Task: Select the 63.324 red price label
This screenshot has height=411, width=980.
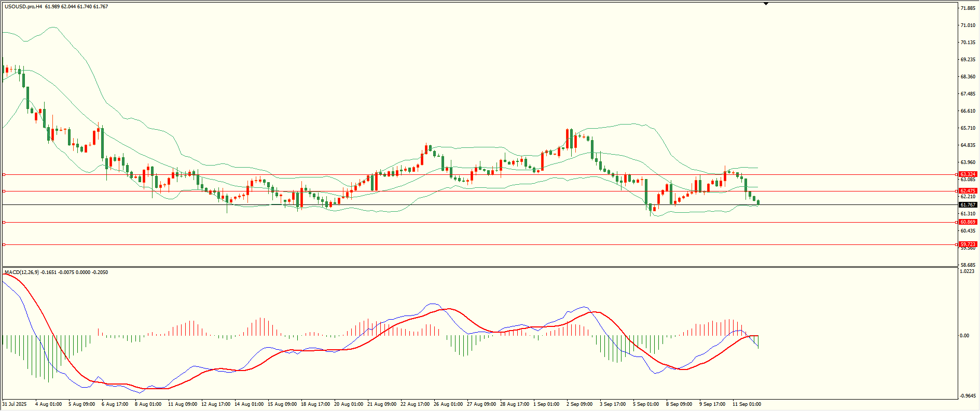Action: click(x=968, y=174)
